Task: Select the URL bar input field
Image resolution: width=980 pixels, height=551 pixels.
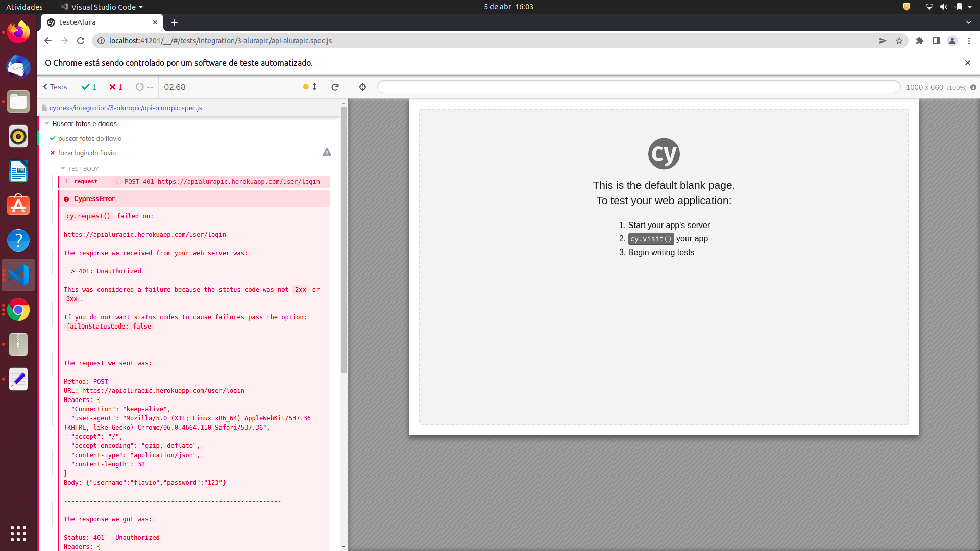Action: coord(489,41)
